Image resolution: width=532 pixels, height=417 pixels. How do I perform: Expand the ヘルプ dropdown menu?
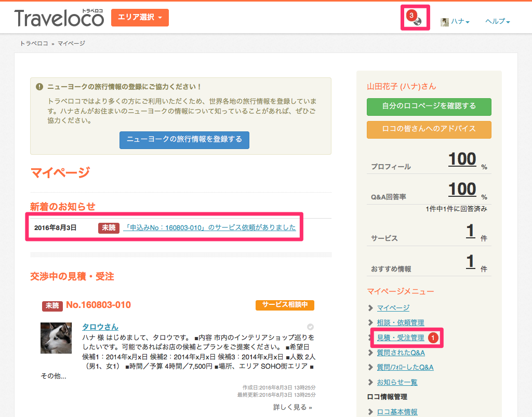(497, 21)
